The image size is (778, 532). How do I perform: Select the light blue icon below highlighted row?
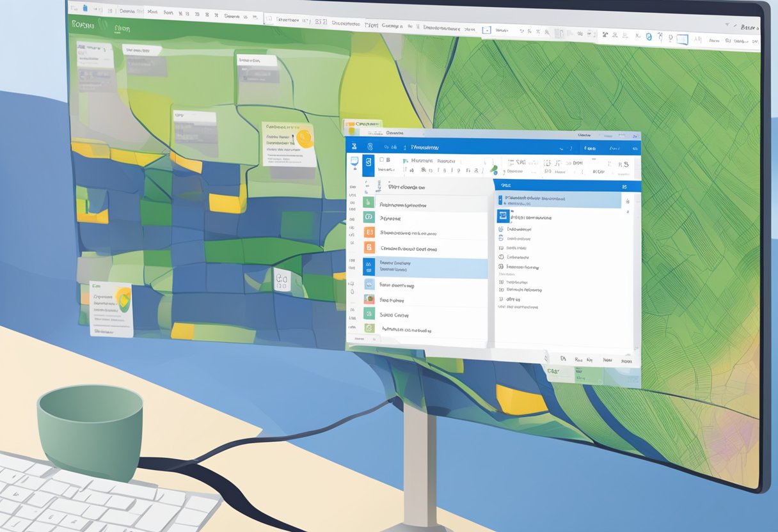(x=369, y=285)
